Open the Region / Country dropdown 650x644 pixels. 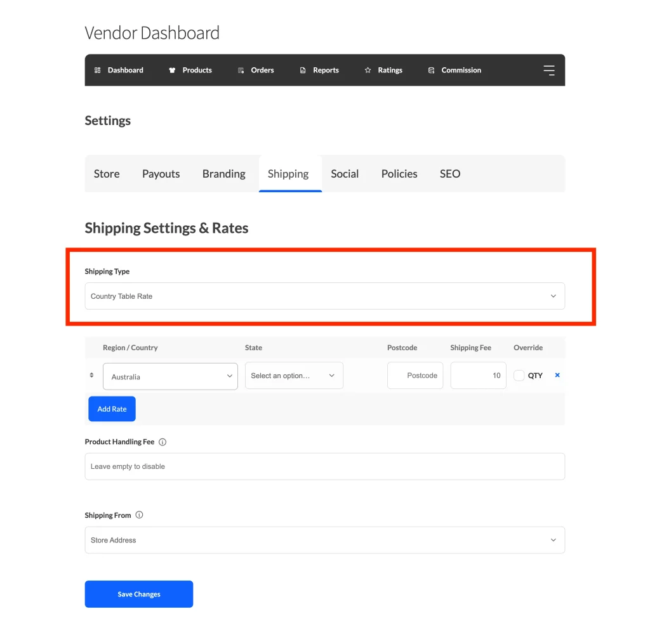point(170,376)
